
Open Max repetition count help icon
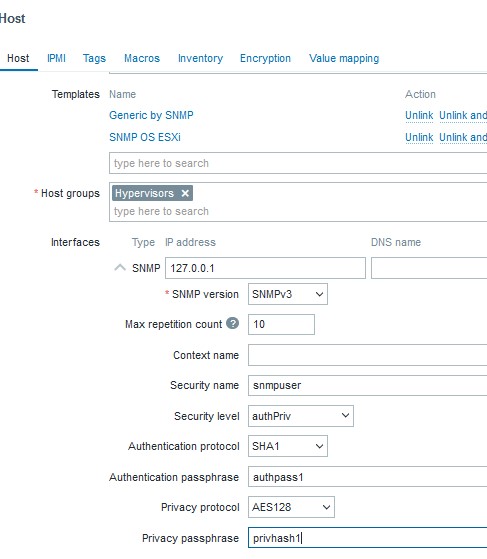coord(232,323)
